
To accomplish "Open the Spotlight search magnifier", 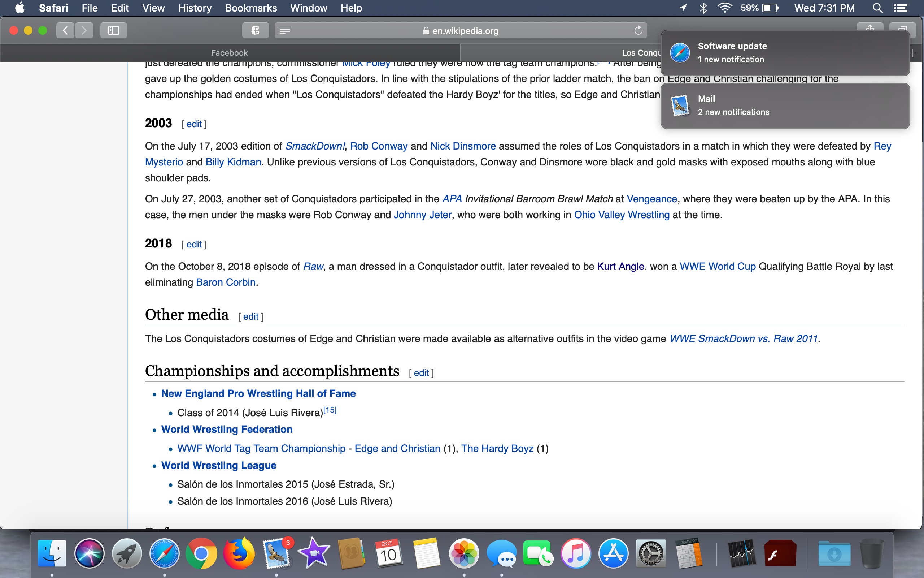I will click(x=877, y=8).
